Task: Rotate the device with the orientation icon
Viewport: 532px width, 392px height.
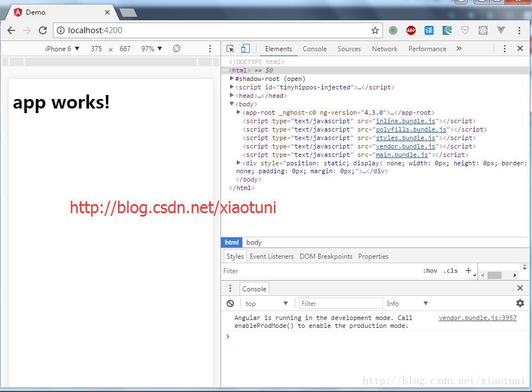Action: tap(177, 48)
